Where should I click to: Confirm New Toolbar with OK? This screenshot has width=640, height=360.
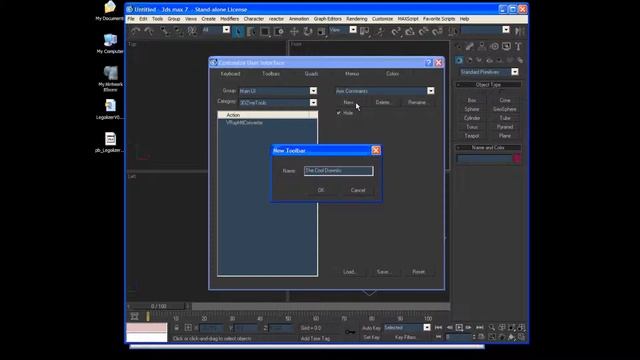tap(321, 190)
